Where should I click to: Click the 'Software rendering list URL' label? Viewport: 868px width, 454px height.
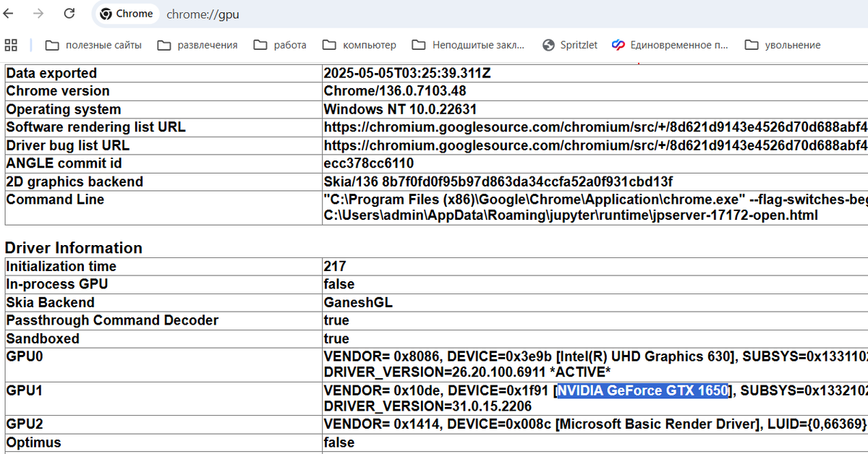pos(96,127)
